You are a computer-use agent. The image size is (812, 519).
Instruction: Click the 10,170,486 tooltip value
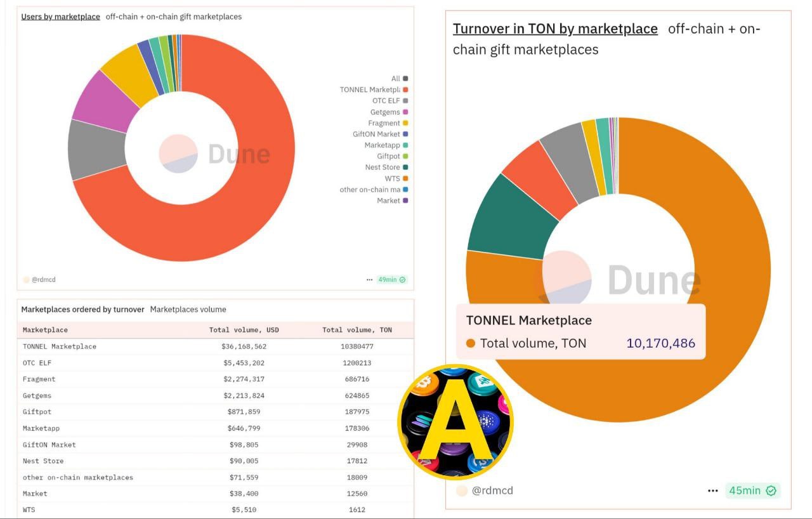pyautogui.click(x=660, y=343)
